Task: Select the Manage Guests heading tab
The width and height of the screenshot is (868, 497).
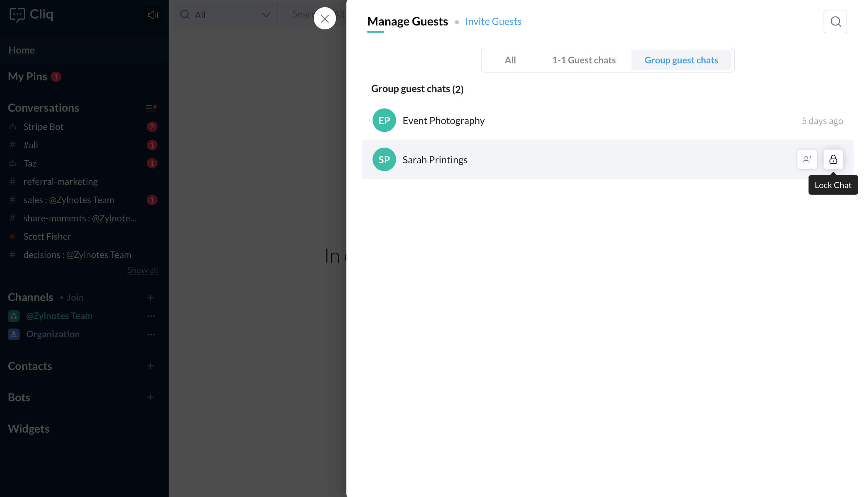Action: coord(407,21)
